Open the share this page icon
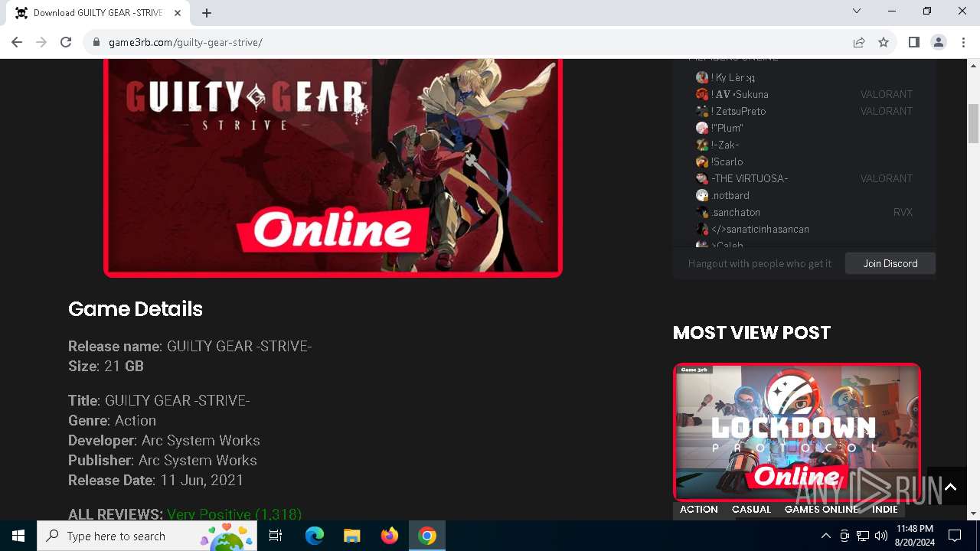 pyautogui.click(x=859, y=42)
